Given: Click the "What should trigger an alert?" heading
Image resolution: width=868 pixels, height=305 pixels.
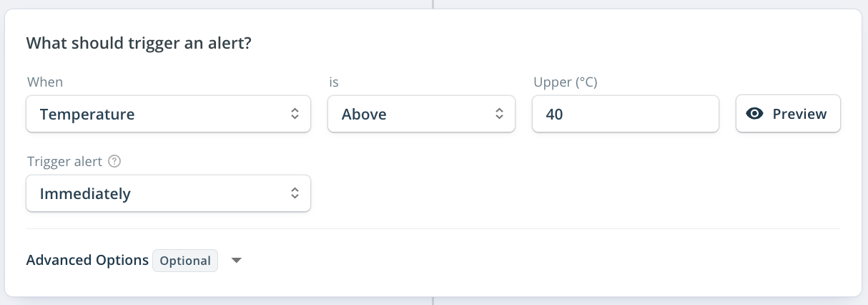Looking at the screenshot, I should coord(139,43).
